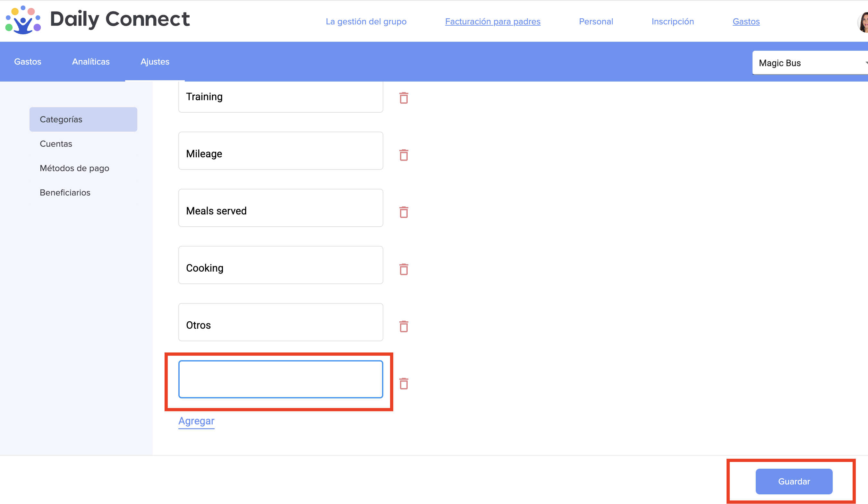Go to La gestión del grupo
This screenshot has height=504, width=868.
[x=366, y=22]
